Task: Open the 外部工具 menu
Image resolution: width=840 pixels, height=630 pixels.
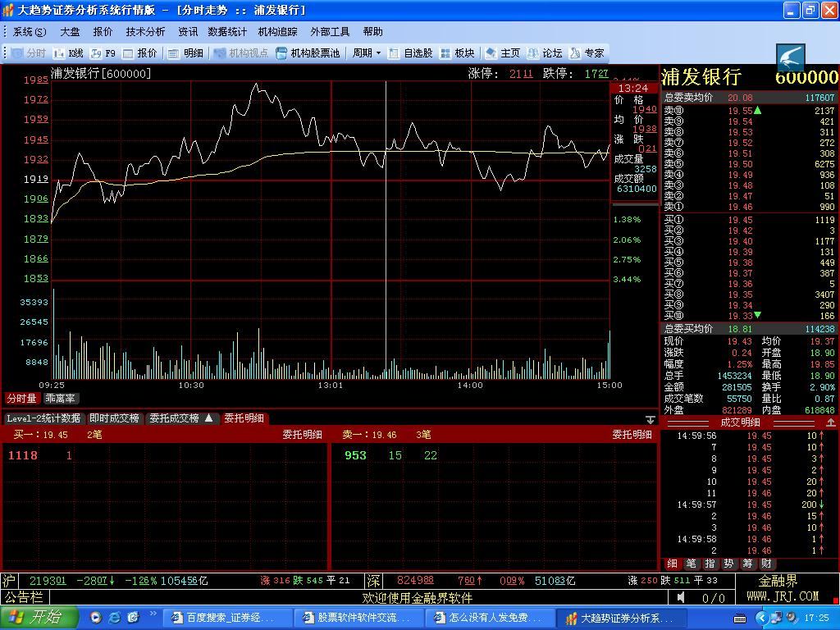Action: tap(330, 32)
